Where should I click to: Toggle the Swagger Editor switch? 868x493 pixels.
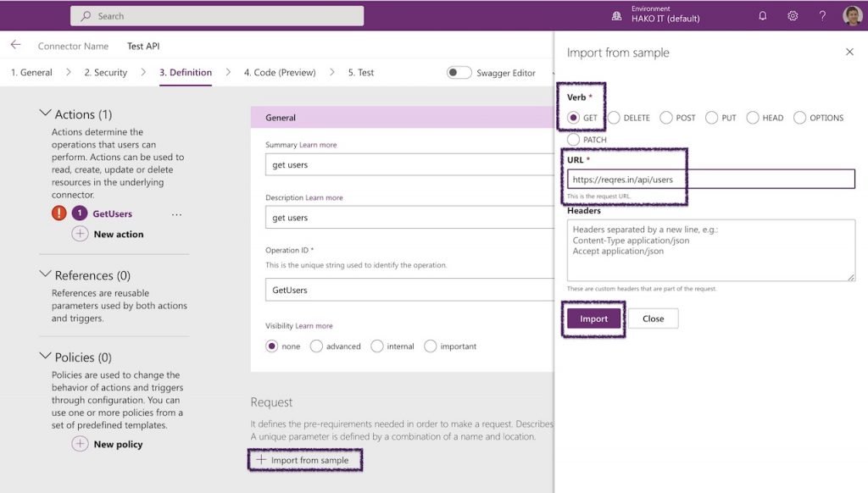pos(459,73)
